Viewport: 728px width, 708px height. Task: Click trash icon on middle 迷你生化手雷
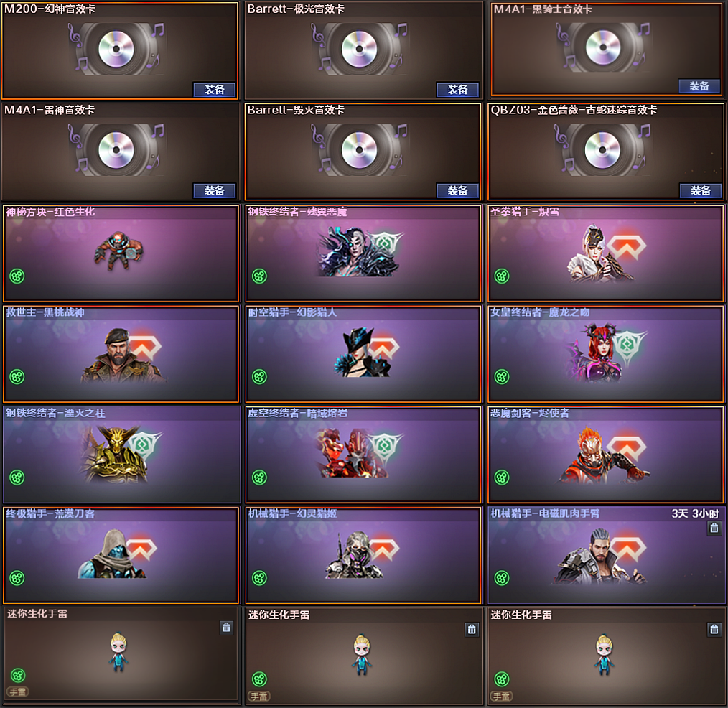click(x=472, y=630)
